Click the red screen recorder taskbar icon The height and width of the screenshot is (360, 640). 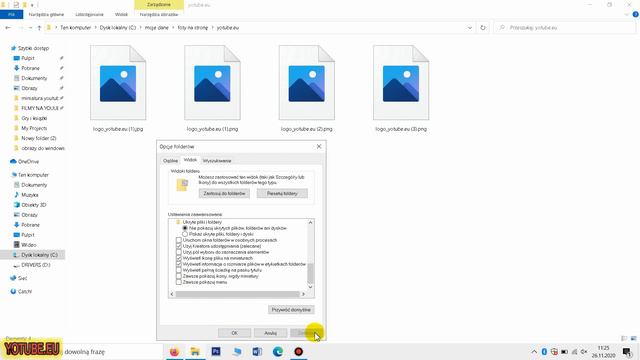point(299,351)
